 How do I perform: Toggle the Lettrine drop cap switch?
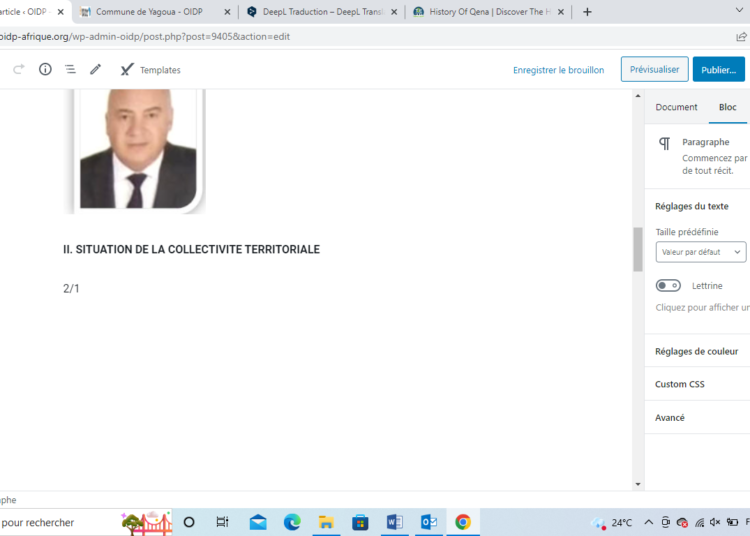[668, 286]
